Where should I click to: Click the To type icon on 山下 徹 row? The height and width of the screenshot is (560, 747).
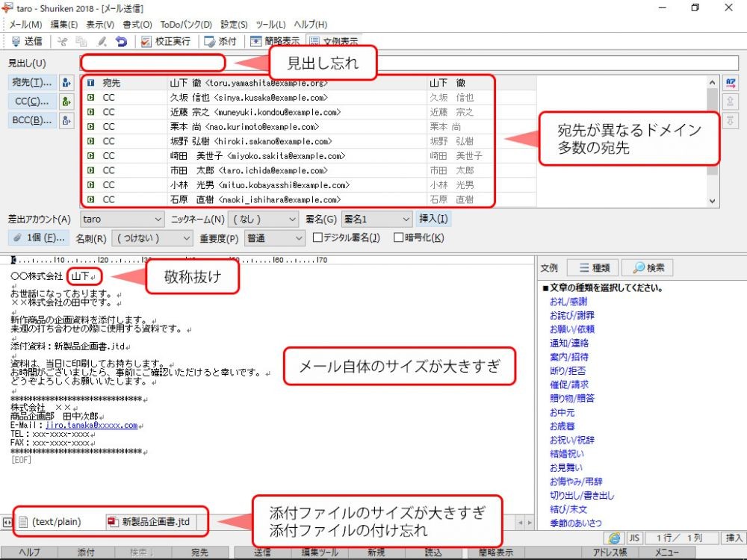(91, 83)
